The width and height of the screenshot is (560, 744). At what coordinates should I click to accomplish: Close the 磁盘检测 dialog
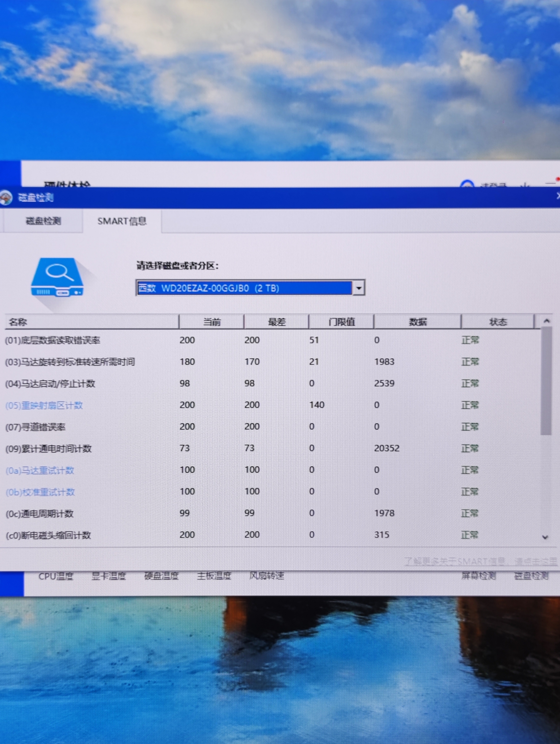[x=558, y=196]
